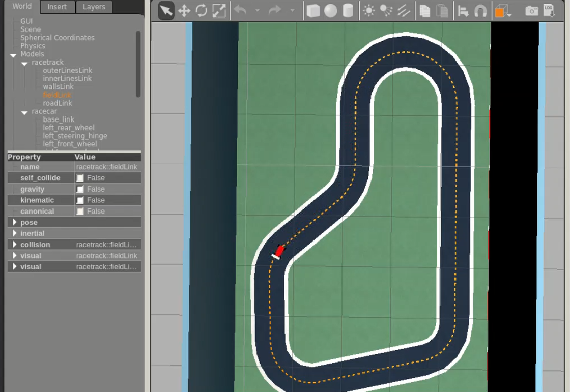Enable the snap magnet tool
This screenshot has height=392, width=570.
pyautogui.click(x=480, y=11)
